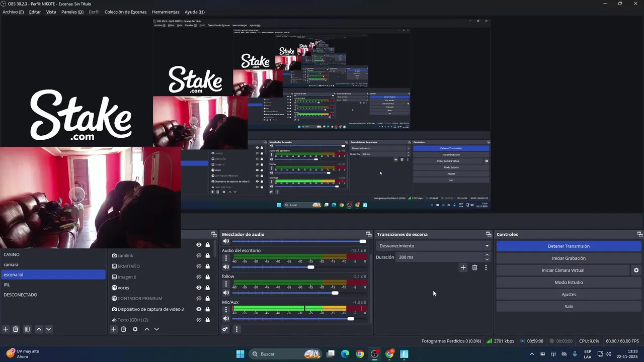The height and width of the screenshot is (362, 644).
Task: Hide Dispositivo de captura de video 3
Action: (199, 309)
